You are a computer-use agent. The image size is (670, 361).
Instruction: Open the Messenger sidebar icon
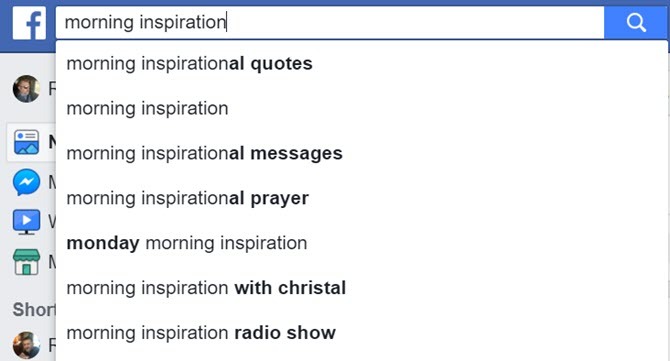tap(26, 182)
